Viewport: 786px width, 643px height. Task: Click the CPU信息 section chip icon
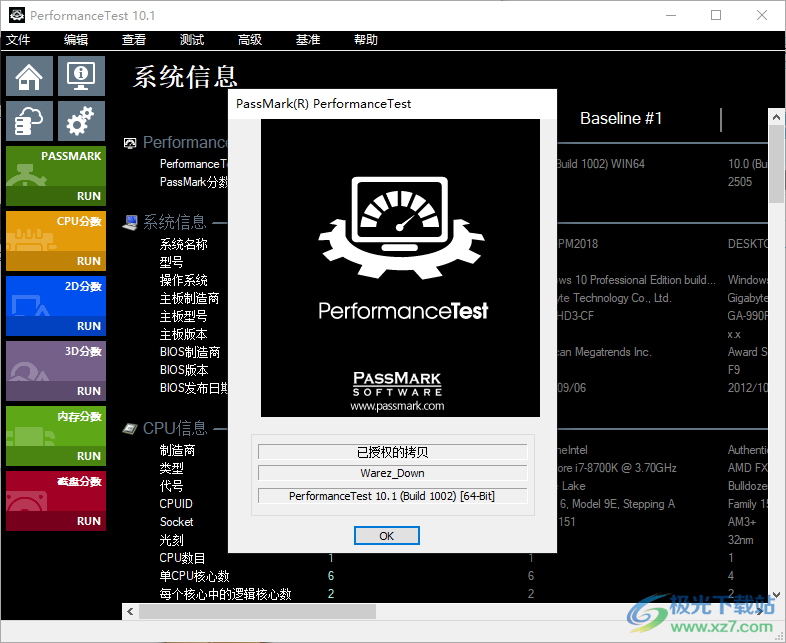[x=130, y=429]
